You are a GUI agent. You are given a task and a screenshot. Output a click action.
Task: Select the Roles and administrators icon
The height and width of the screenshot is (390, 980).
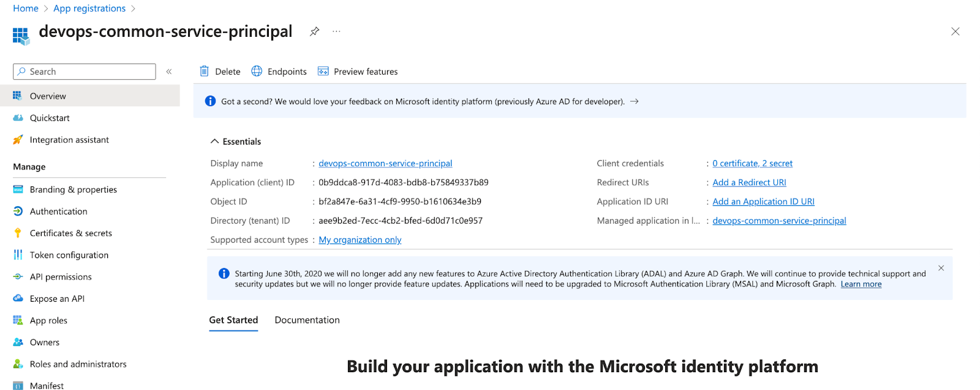[x=18, y=364]
